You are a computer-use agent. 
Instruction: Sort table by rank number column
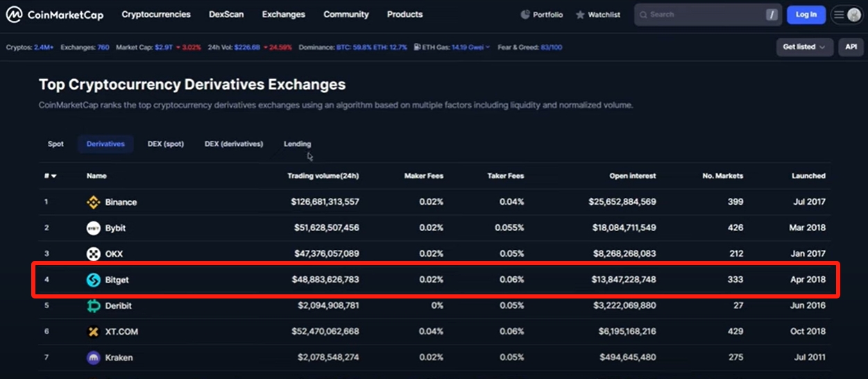point(50,176)
